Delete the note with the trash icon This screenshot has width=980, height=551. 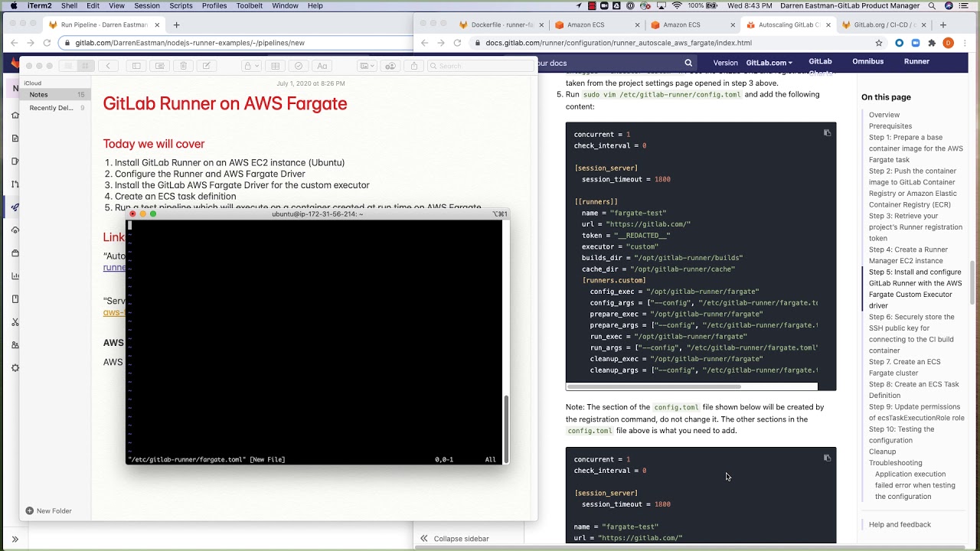(x=183, y=66)
